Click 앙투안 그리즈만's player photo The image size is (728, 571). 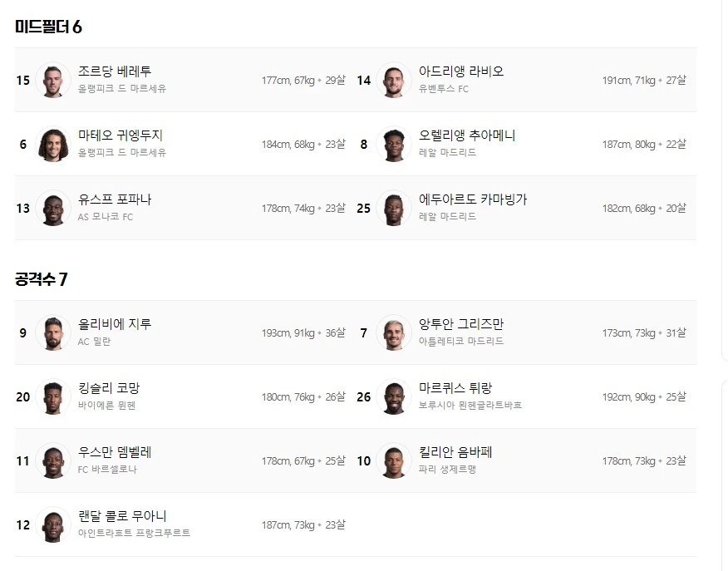[x=394, y=333]
